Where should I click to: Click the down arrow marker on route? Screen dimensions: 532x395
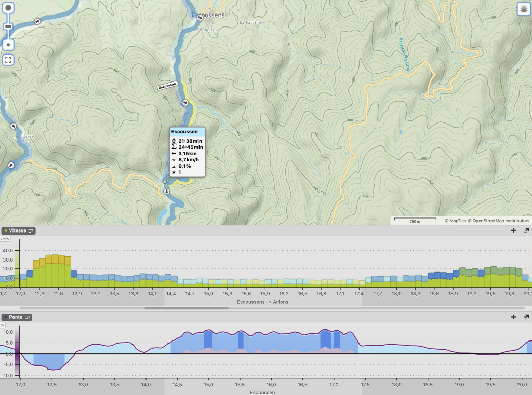pyautogui.click(x=166, y=192)
